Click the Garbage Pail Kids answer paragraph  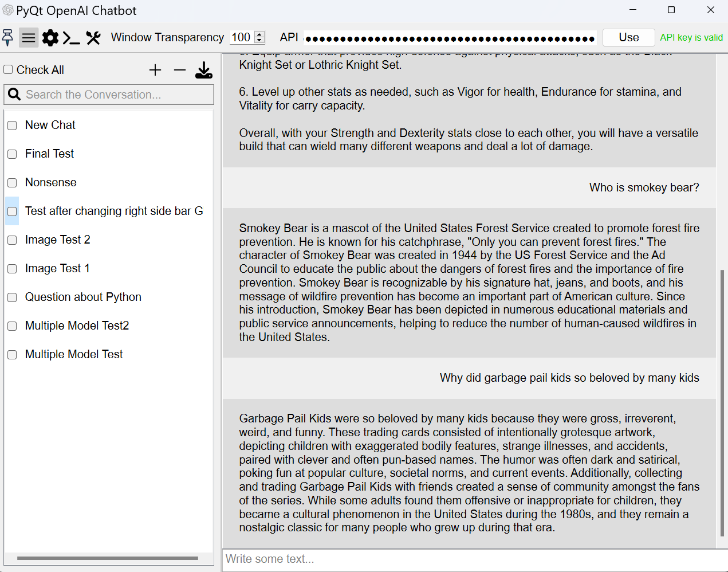(x=469, y=473)
